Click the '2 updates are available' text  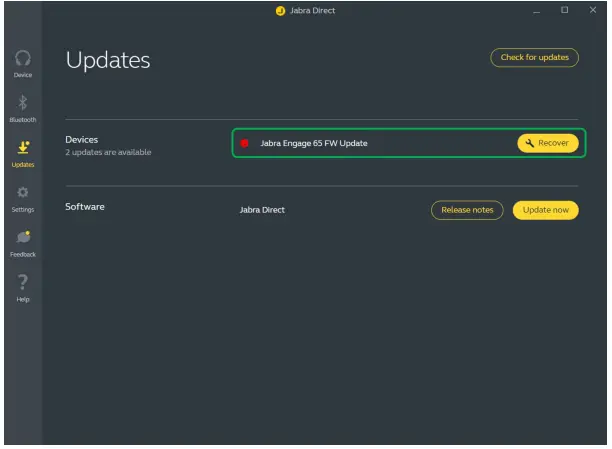click(108, 152)
